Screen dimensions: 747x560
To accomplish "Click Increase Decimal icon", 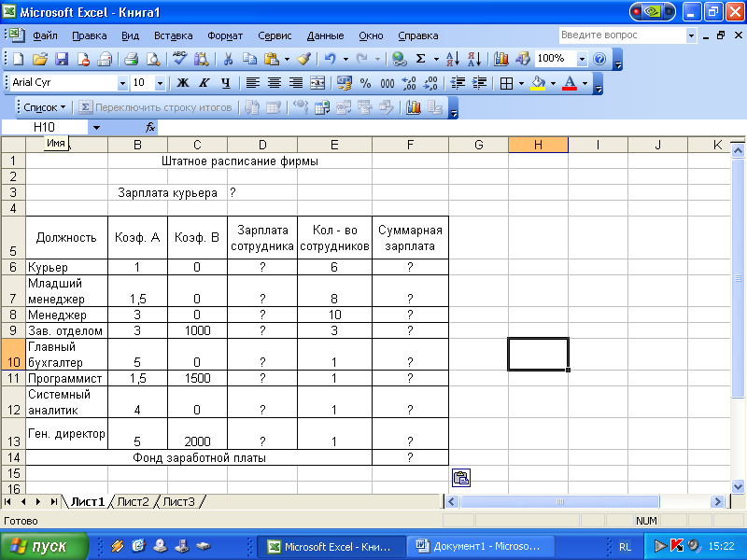I will tap(409, 83).
